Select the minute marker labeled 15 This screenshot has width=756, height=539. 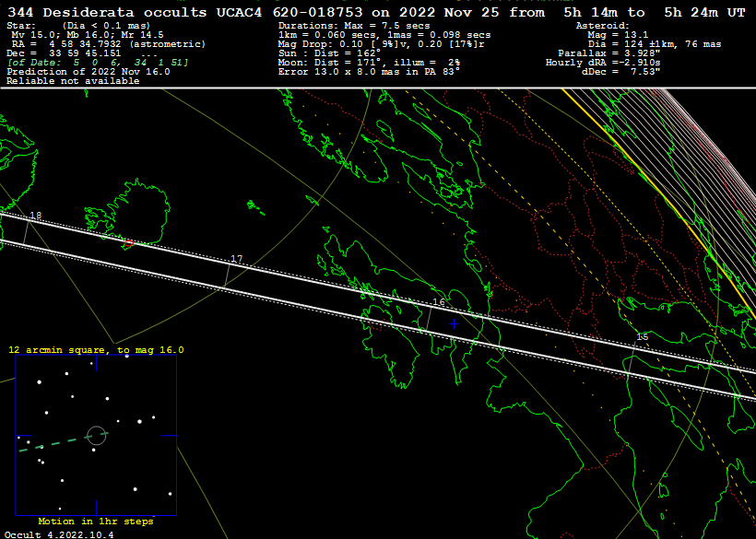[x=642, y=337]
